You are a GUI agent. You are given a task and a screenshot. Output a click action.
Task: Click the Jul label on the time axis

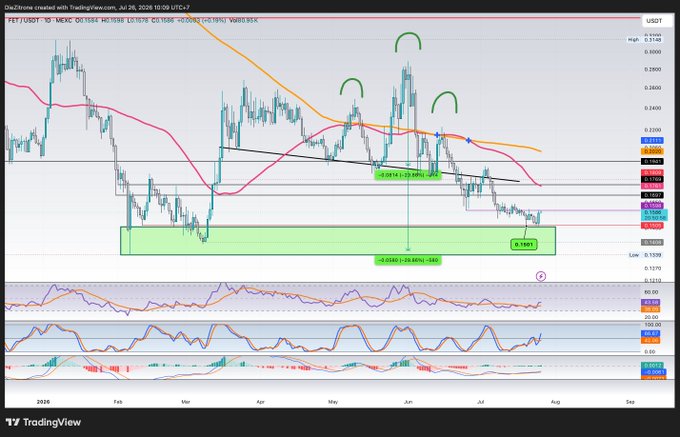click(x=481, y=402)
